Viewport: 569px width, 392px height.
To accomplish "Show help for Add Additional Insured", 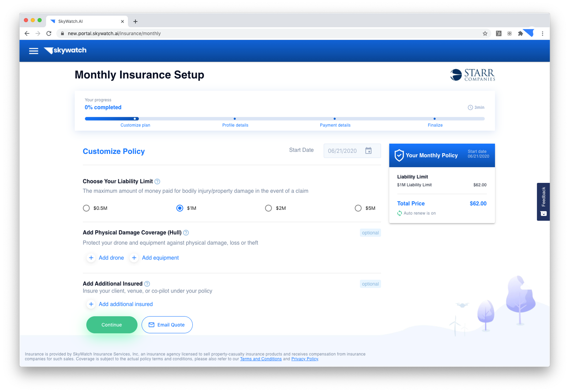I will point(147,284).
